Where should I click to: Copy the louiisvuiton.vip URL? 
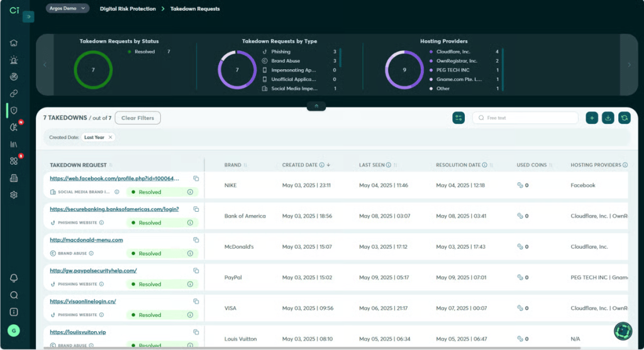click(x=196, y=332)
